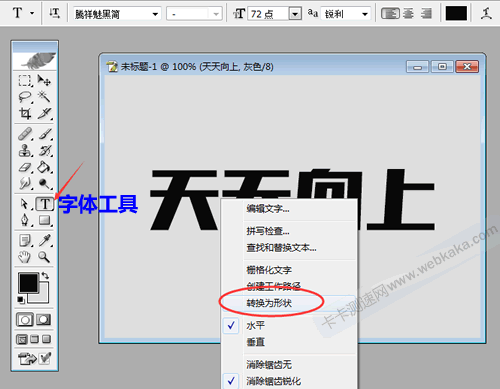
Task: Align text right
Action: pos(426,14)
